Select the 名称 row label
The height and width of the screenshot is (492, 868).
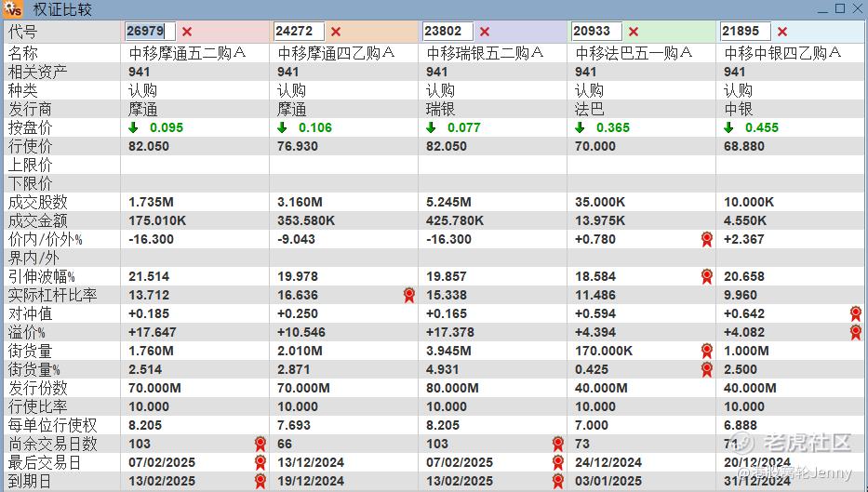[22, 53]
